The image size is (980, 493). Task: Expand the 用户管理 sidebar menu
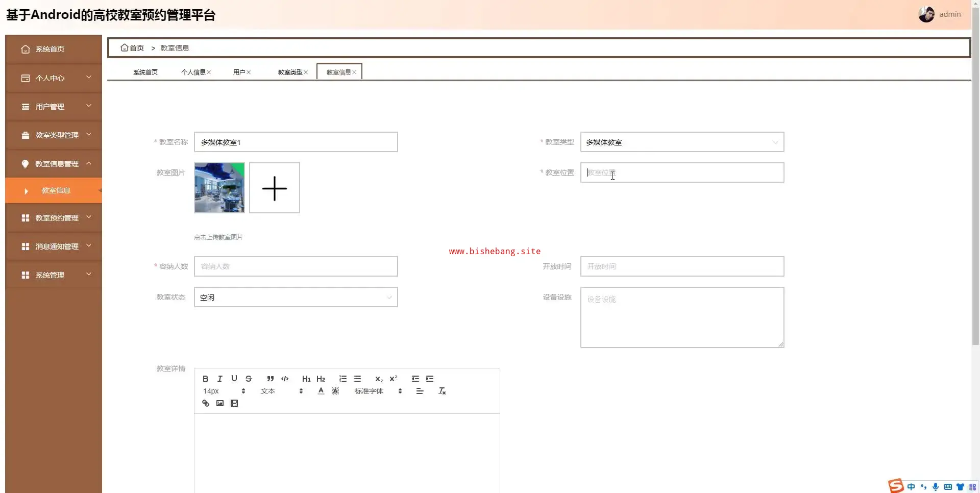click(x=54, y=107)
